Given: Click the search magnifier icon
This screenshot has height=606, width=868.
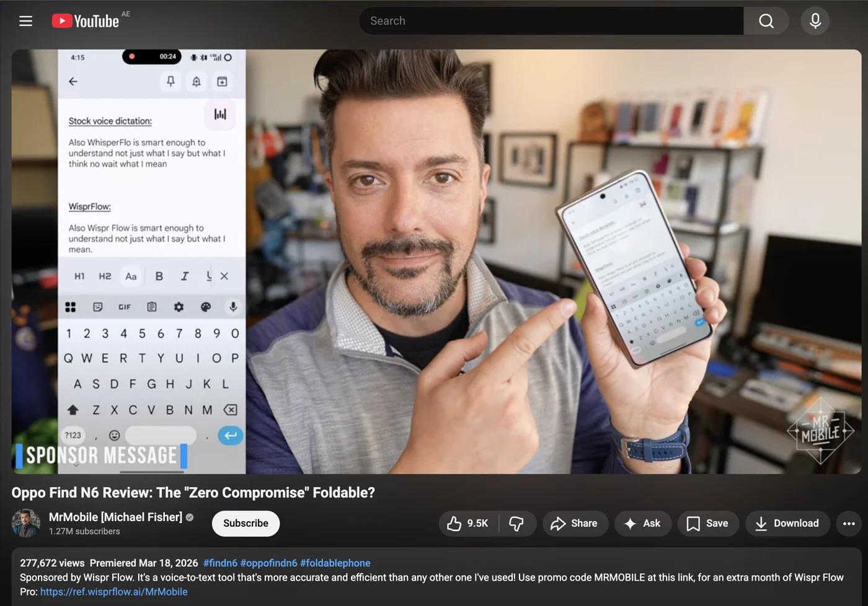Looking at the screenshot, I should coord(766,20).
